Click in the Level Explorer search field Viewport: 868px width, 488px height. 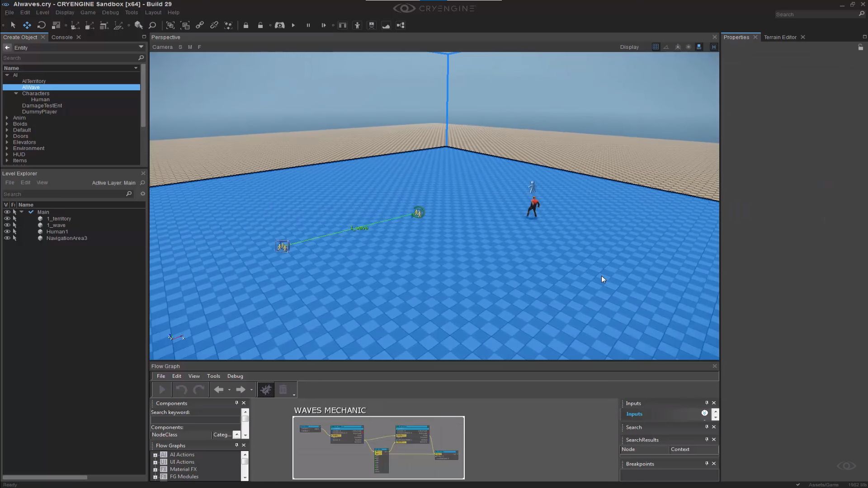pyautogui.click(x=63, y=193)
